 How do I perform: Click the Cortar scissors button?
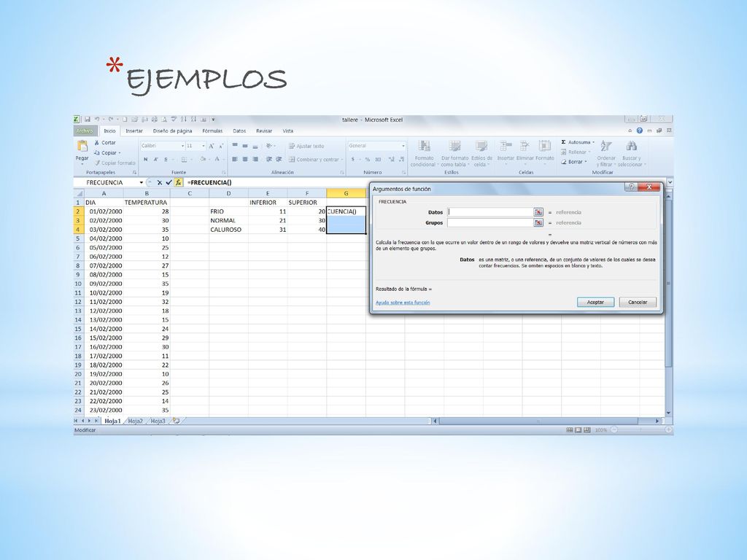pyautogui.click(x=105, y=143)
